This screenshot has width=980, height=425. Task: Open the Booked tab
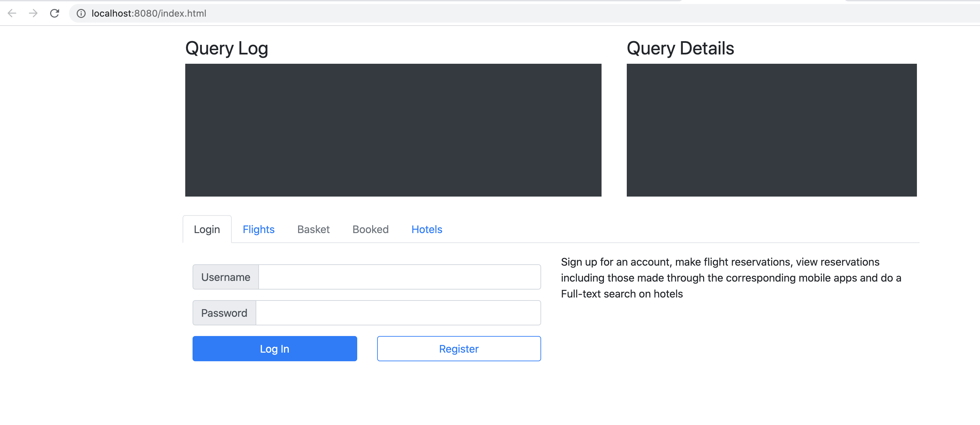coord(370,229)
